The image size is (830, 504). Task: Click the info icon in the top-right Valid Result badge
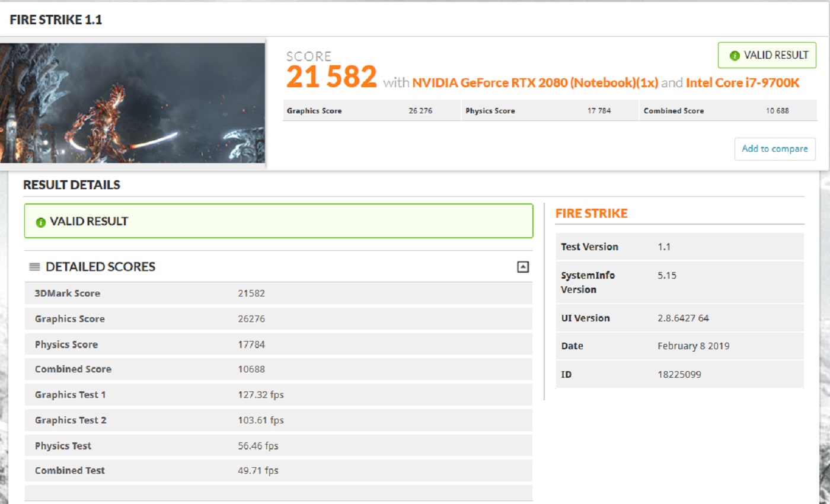pos(735,56)
